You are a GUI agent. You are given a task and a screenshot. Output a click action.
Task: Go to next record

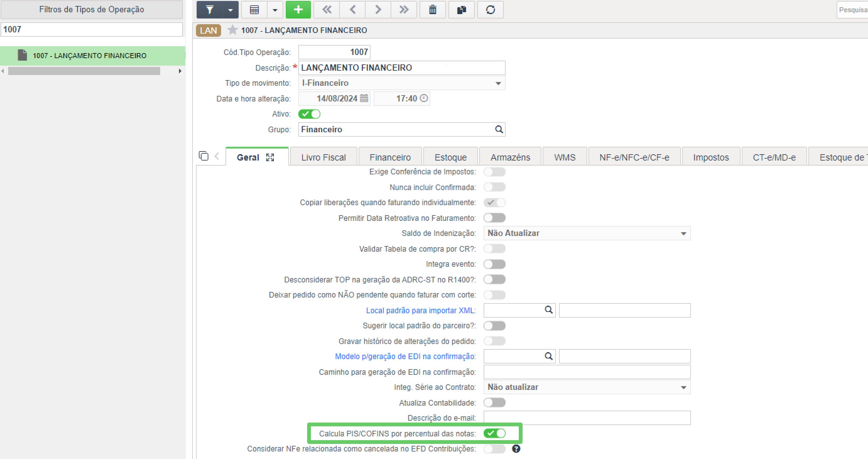tap(378, 10)
